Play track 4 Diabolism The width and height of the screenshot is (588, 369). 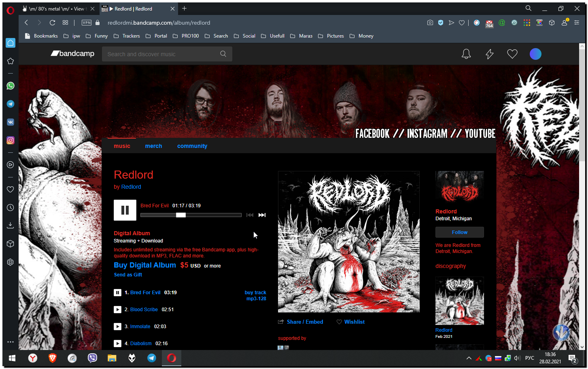[117, 344]
